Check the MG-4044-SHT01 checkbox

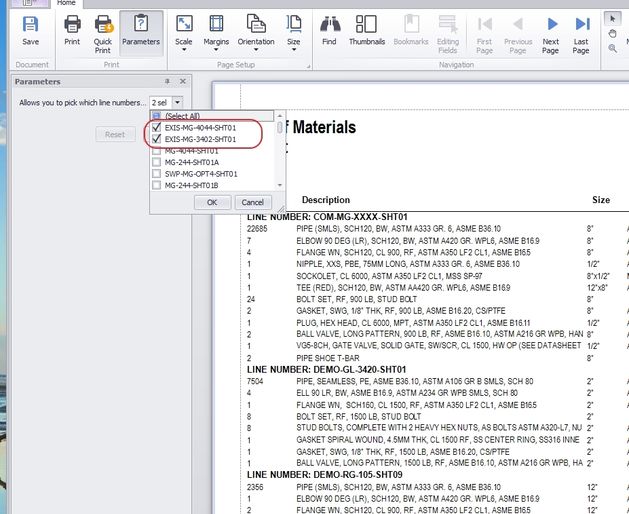point(156,151)
